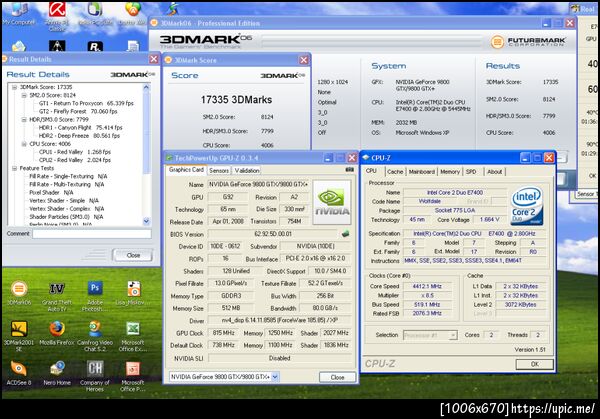
Task: Open the processor Selection dropdown in CPU-Z
Action: [430, 335]
